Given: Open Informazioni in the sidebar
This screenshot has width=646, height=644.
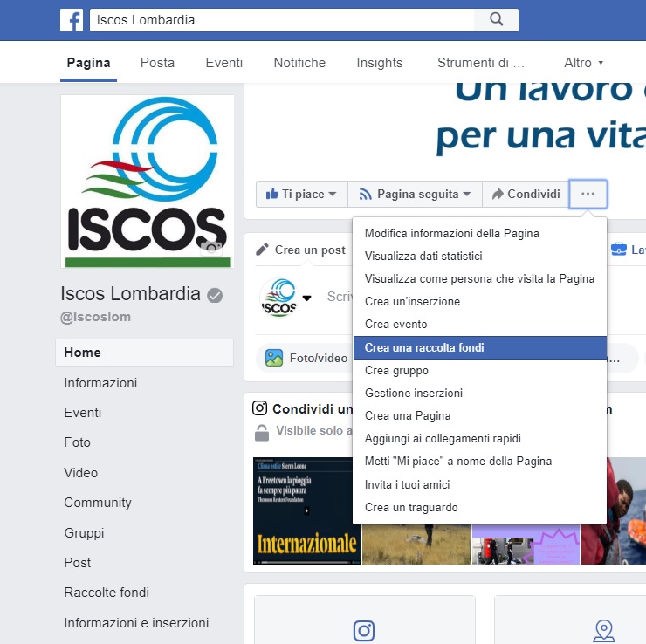Looking at the screenshot, I should (100, 383).
